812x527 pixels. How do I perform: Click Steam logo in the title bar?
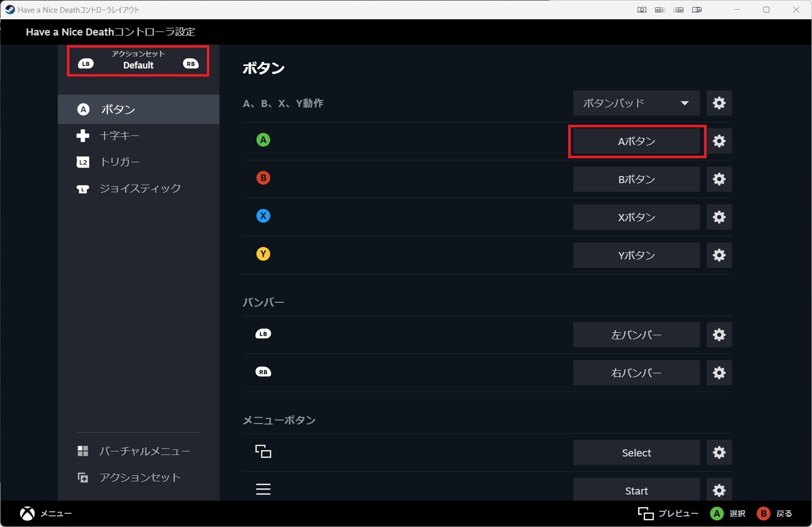pyautogui.click(x=10, y=10)
